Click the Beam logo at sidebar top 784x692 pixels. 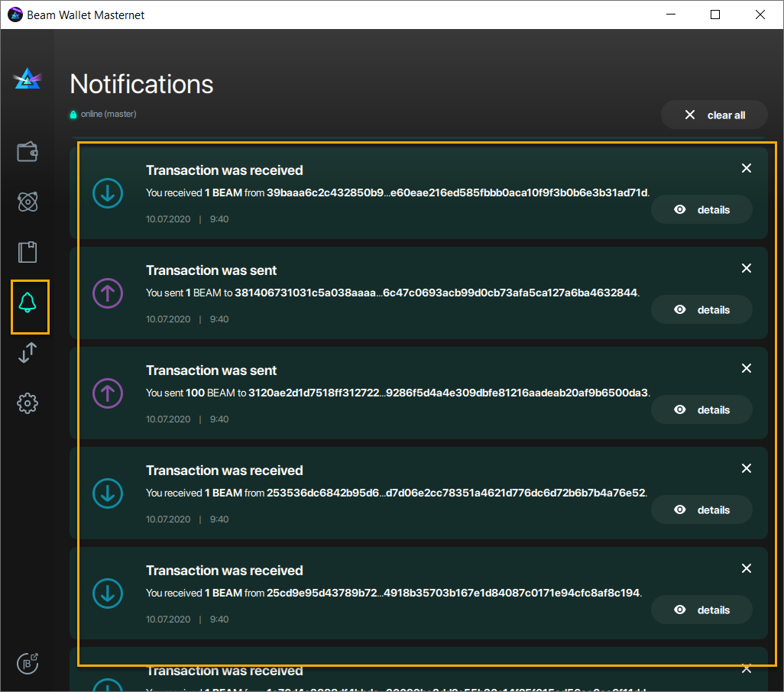coord(28,78)
